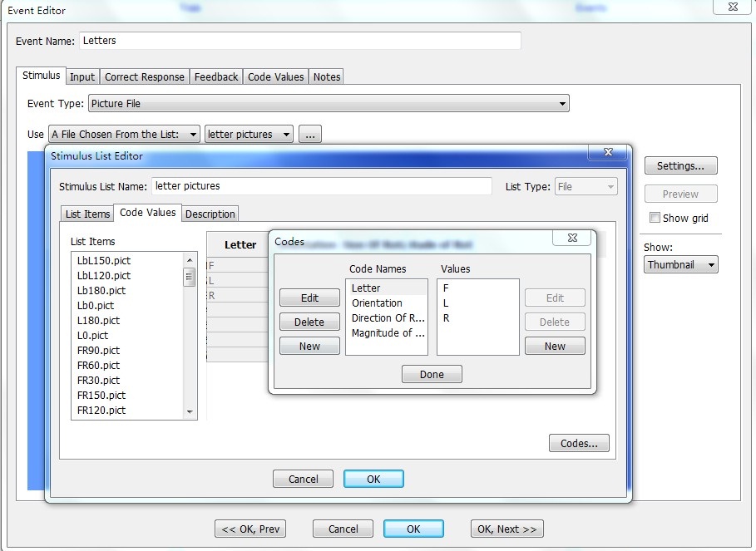Switch to the Stimulus tab
The image size is (756, 551).
(x=41, y=76)
